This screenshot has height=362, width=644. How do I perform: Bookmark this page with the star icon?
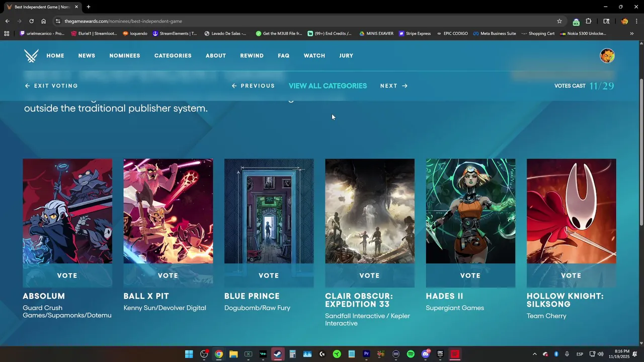559,21
